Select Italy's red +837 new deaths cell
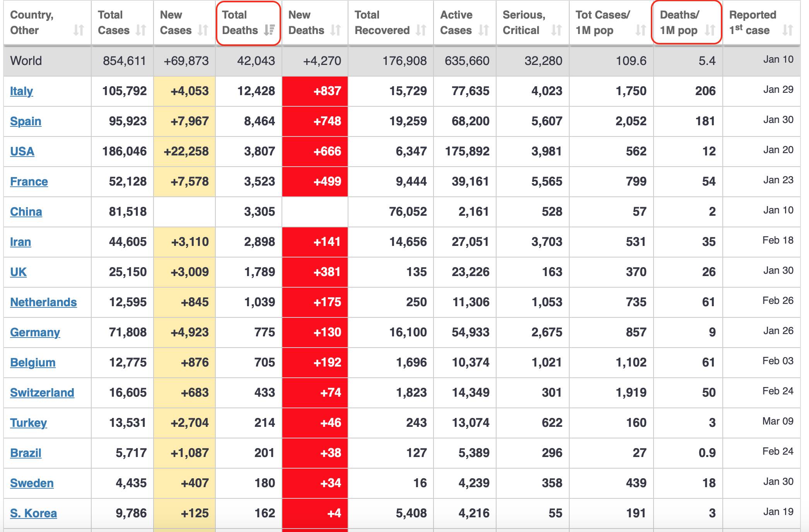Image resolution: width=809 pixels, height=532 pixels. [315, 91]
